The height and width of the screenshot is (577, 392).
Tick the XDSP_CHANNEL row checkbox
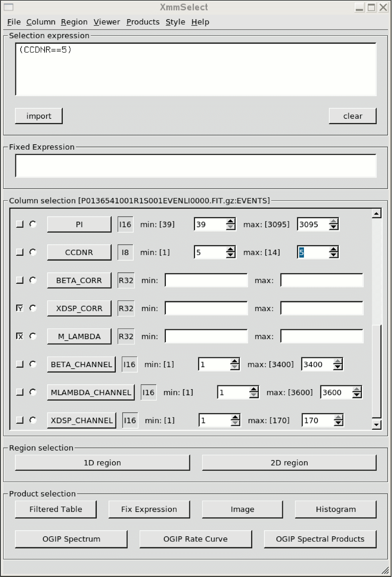click(x=20, y=420)
